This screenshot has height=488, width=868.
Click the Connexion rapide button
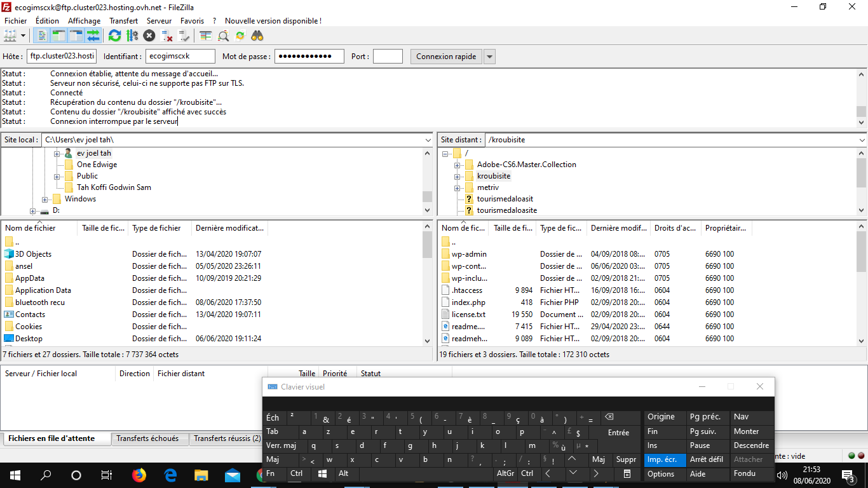[x=446, y=57]
